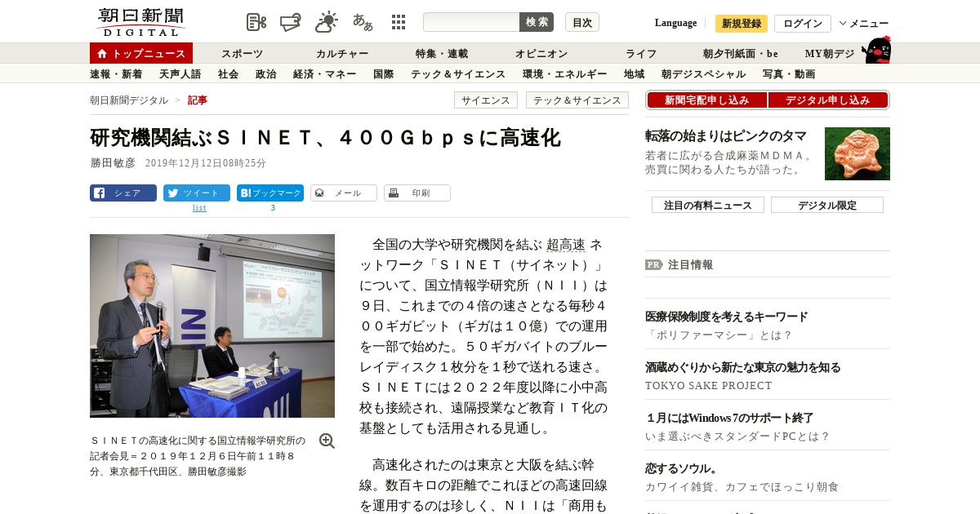This screenshot has height=514, width=980.
Task: Open the スポーツ tab
Action: pyautogui.click(x=242, y=54)
